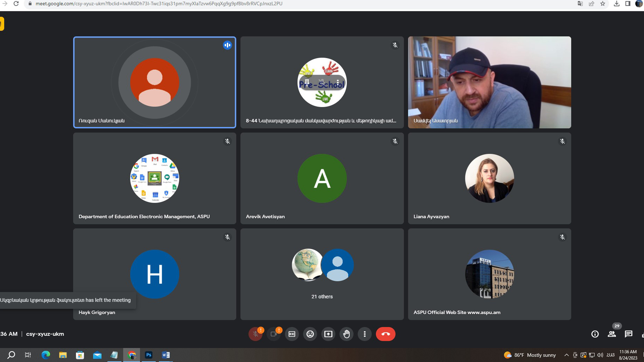Toggle the microphone mute button

(255, 334)
